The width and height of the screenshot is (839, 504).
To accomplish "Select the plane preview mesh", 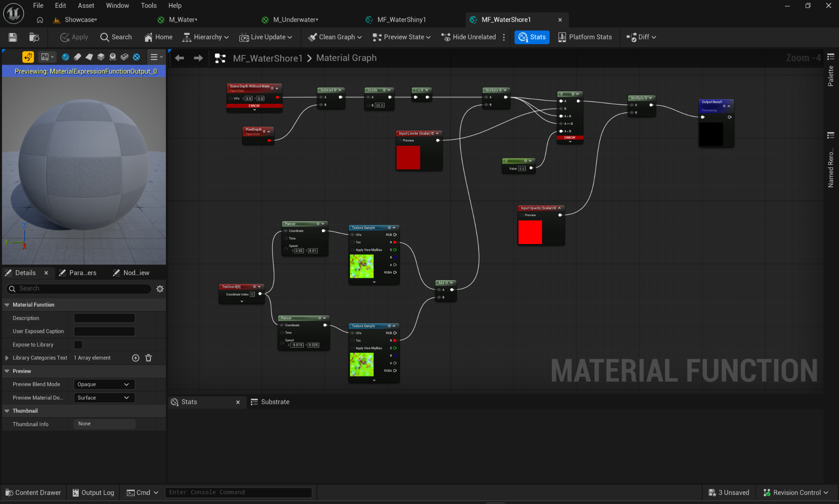I will click(89, 57).
